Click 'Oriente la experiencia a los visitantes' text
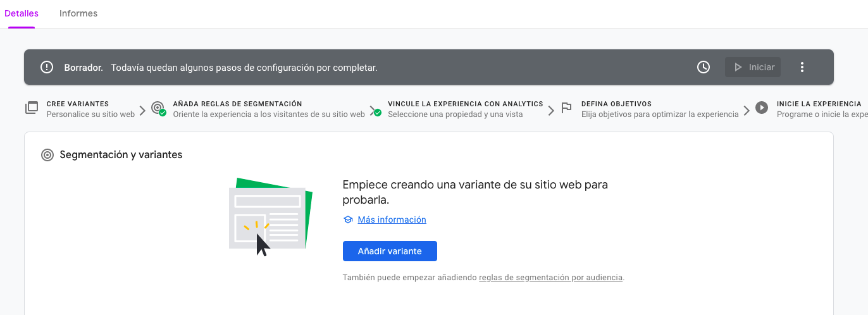The width and height of the screenshot is (868, 315). coord(269,114)
